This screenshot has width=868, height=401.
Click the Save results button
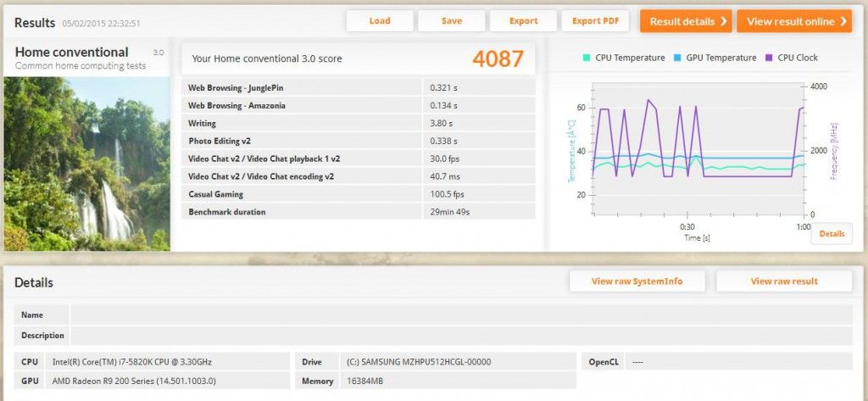tap(452, 21)
